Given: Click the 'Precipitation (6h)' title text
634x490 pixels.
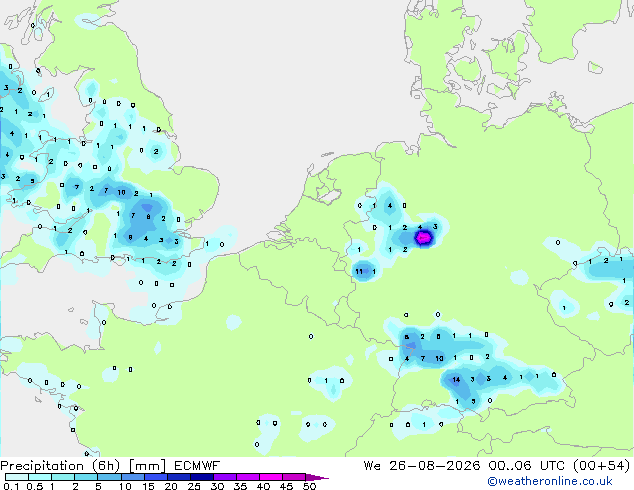Looking at the screenshot, I should (x=60, y=466).
